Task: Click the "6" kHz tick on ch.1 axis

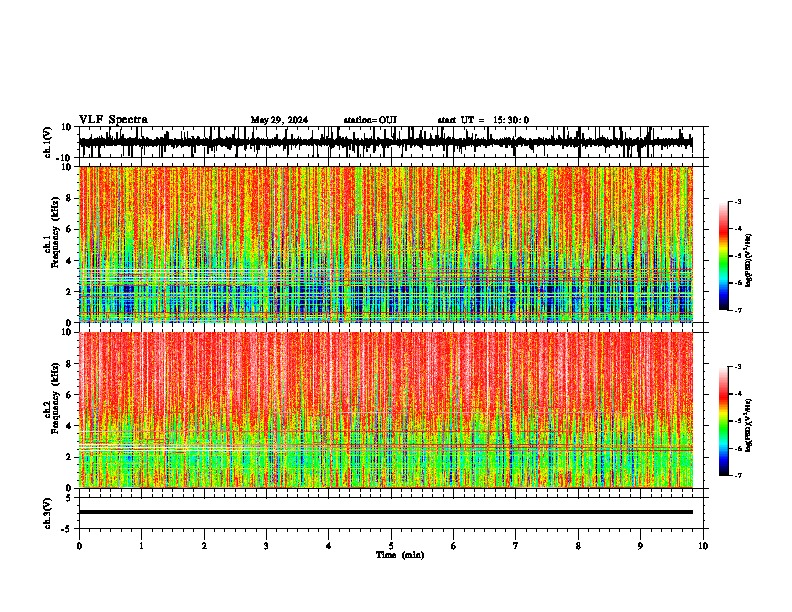Action: [x=70, y=229]
